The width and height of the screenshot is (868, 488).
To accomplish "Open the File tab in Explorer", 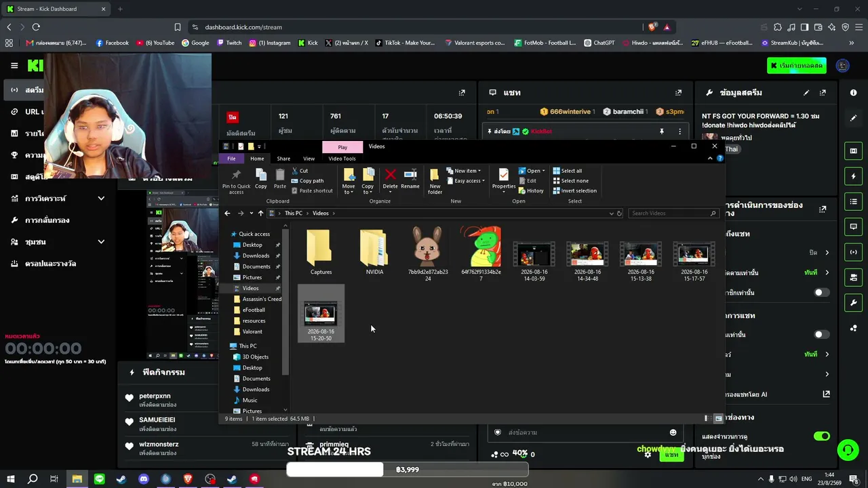I will tap(231, 159).
